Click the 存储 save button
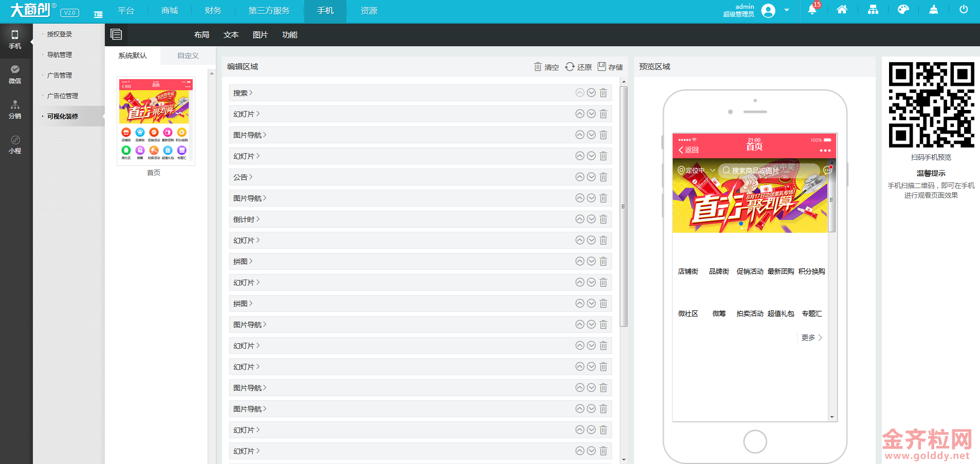This screenshot has width=980, height=464. 611,67
